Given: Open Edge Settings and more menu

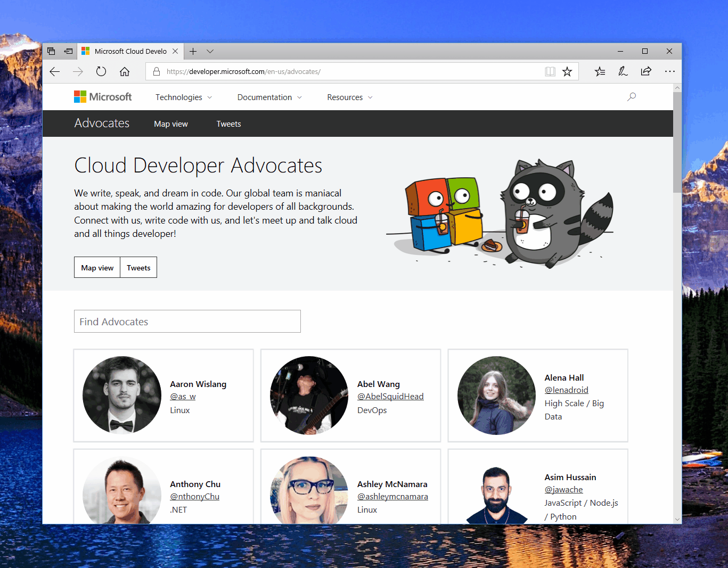Looking at the screenshot, I should click(x=669, y=72).
